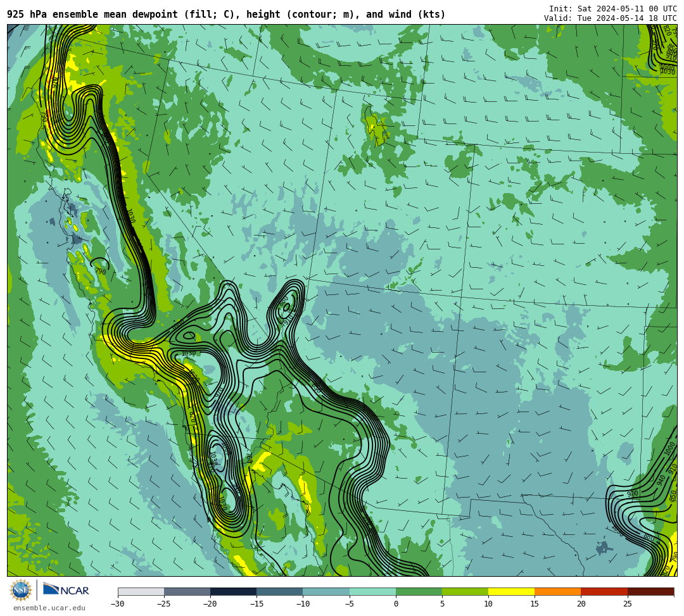Screen dimensions: 684x616
Task: Click the -15 to -10 steel blue swatch
Action: 280,591
